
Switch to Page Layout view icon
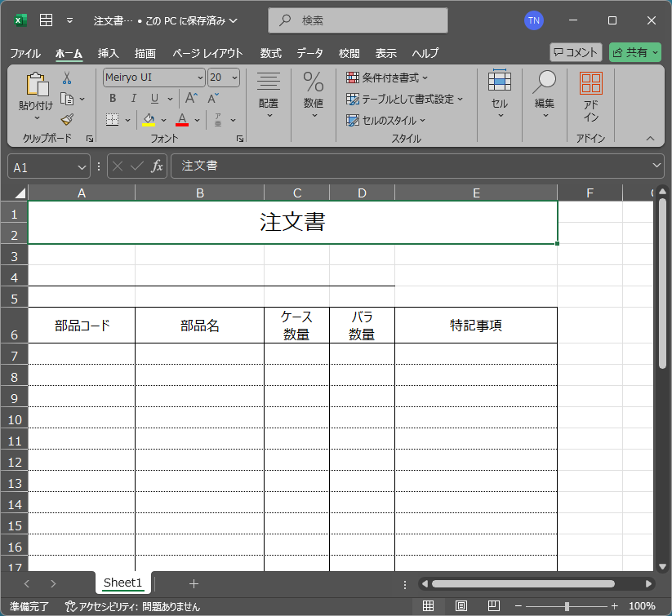(461, 605)
